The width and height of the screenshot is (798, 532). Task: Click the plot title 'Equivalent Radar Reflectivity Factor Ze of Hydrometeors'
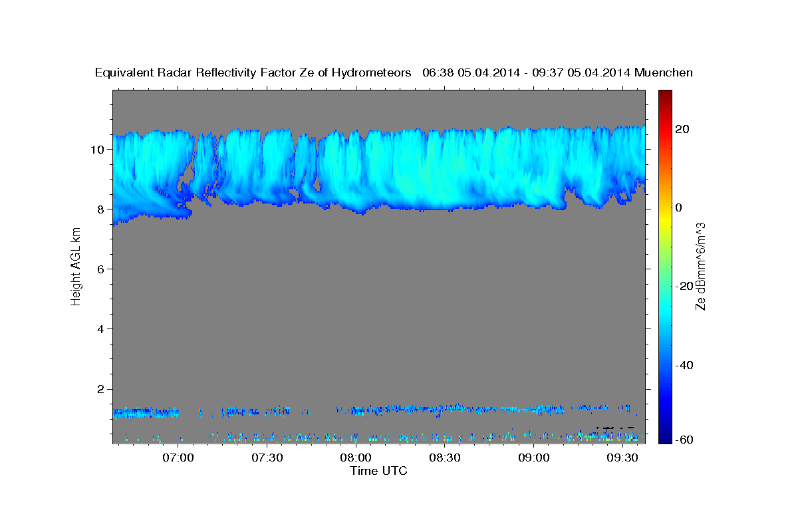[253, 73]
